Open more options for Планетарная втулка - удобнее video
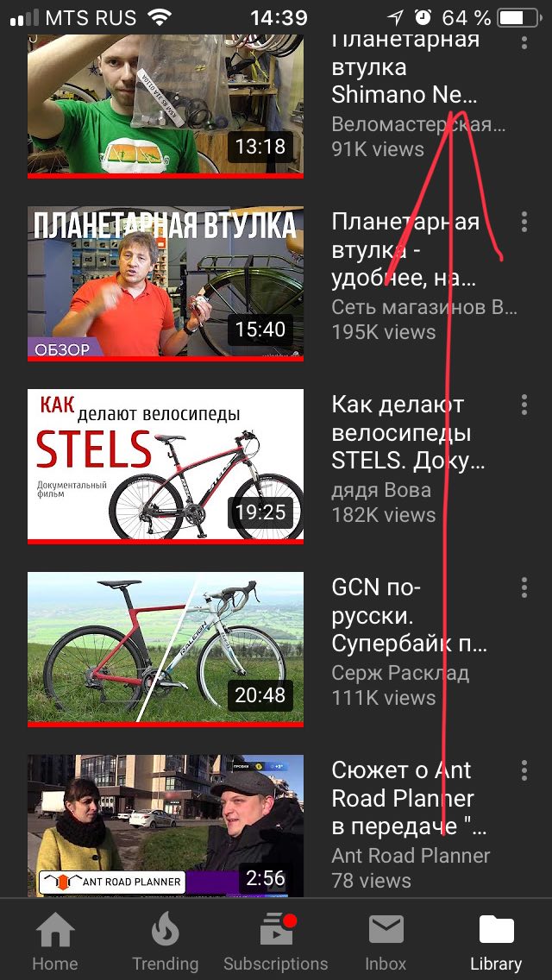Image resolution: width=552 pixels, height=980 pixels. click(524, 221)
